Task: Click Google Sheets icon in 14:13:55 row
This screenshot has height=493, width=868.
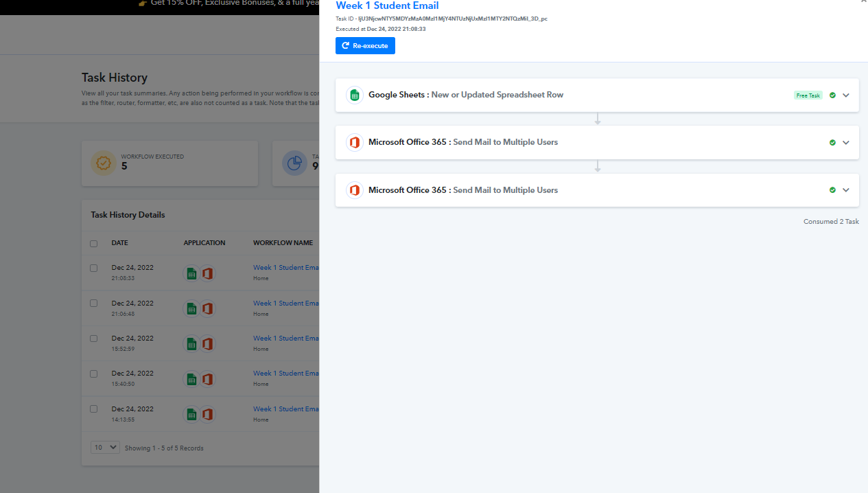Action: [191, 414]
